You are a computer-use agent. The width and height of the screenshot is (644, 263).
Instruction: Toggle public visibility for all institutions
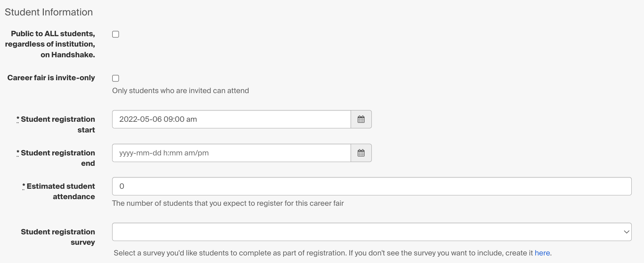point(115,34)
